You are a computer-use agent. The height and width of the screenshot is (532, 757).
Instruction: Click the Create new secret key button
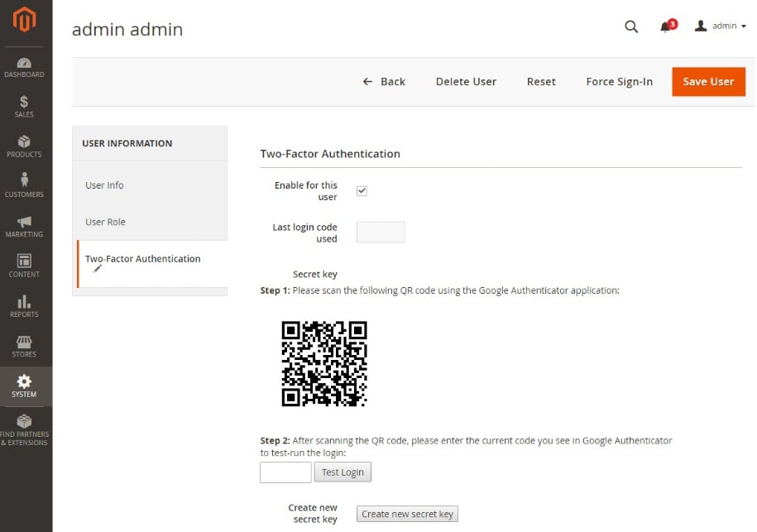tap(407, 514)
